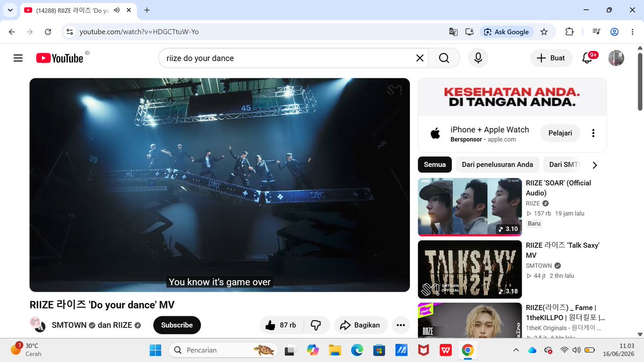The height and width of the screenshot is (362, 644).
Task: Show hidden tray icons chevron
Action: 516,350
